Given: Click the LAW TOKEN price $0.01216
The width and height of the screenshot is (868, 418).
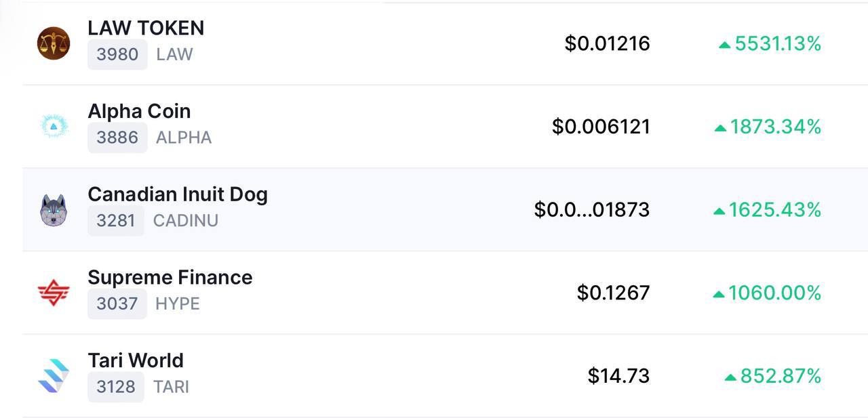Looking at the screenshot, I should coord(607,43).
